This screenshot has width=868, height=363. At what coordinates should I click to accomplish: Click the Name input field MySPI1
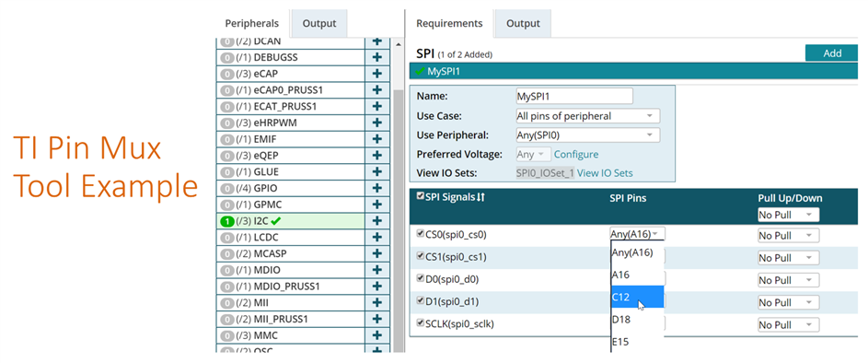574,96
